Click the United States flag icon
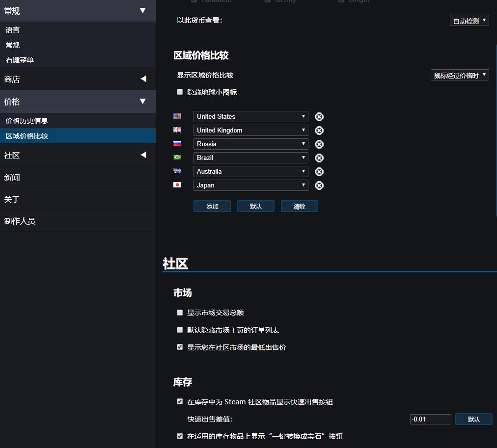 click(x=178, y=116)
